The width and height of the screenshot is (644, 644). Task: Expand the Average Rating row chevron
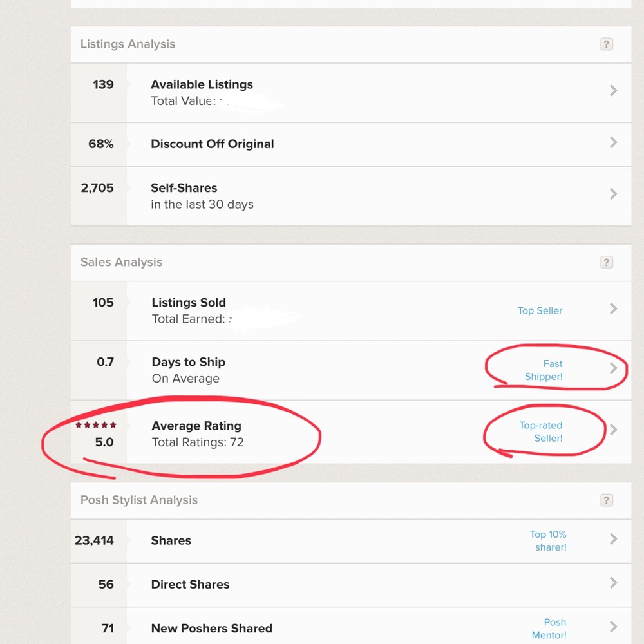tap(613, 430)
